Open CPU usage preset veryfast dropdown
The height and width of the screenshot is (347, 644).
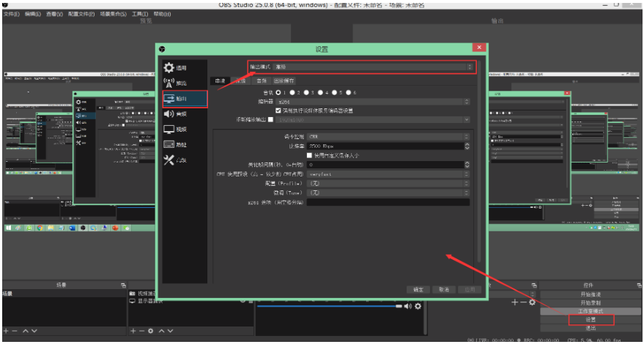click(388, 174)
